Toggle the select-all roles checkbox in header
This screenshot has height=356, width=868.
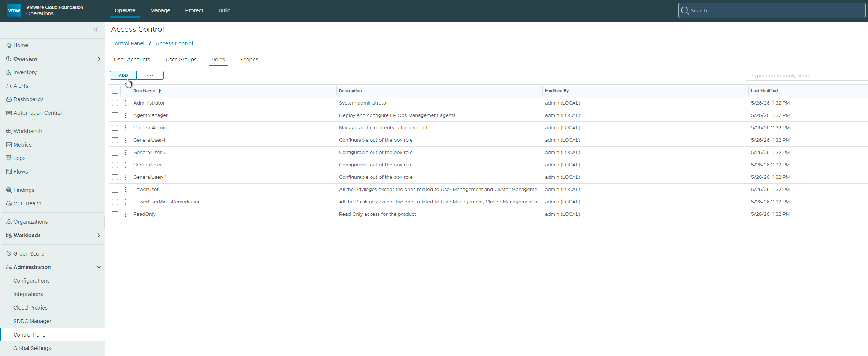pyautogui.click(x=115, y=91)
